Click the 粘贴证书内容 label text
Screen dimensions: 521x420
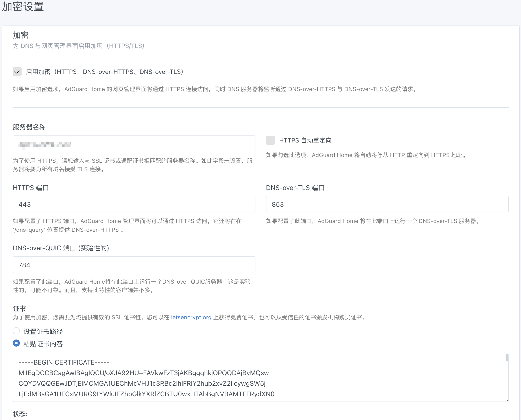(43, 343)
